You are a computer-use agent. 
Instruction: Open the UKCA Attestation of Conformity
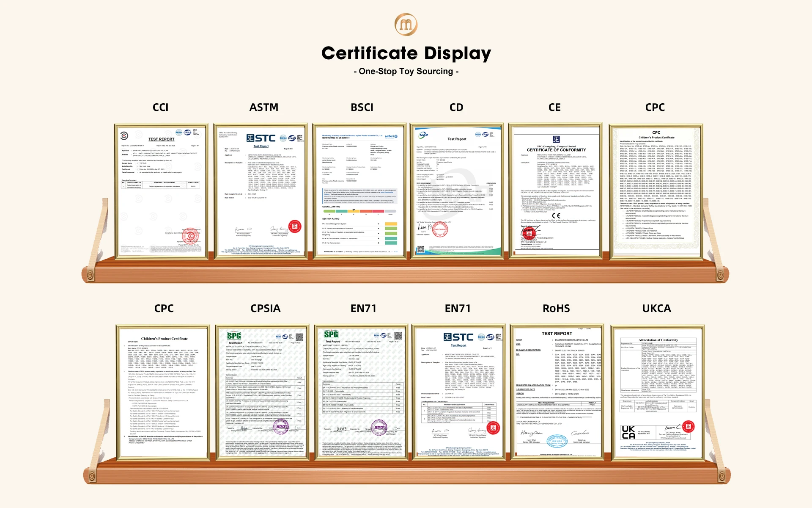click(x=658, y=393)
